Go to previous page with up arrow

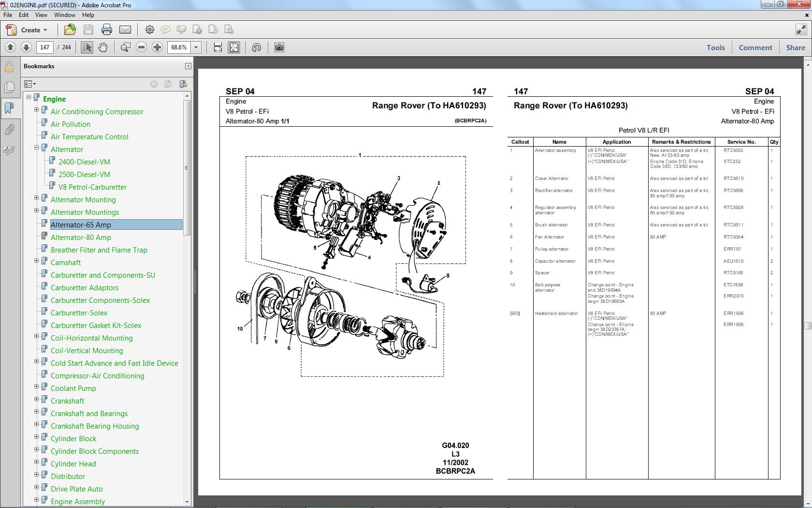(x=11, y=47)
